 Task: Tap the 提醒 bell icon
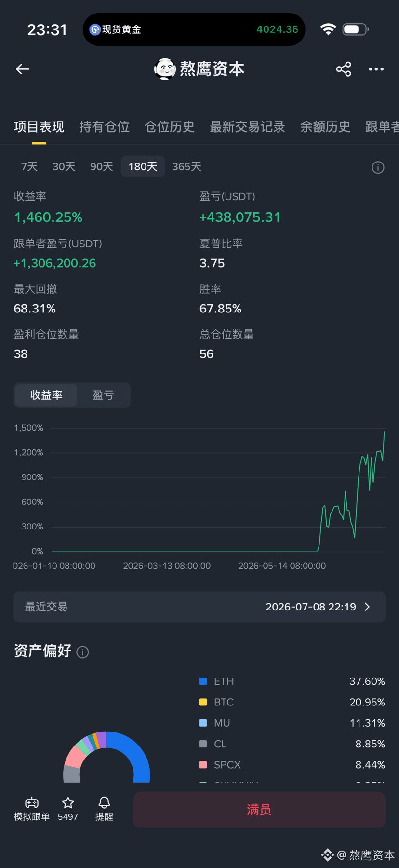[x=104, y=803]
